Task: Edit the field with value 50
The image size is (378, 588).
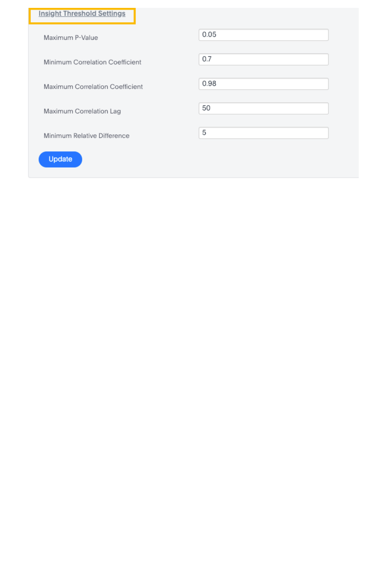Action: (x=263, y=108)
